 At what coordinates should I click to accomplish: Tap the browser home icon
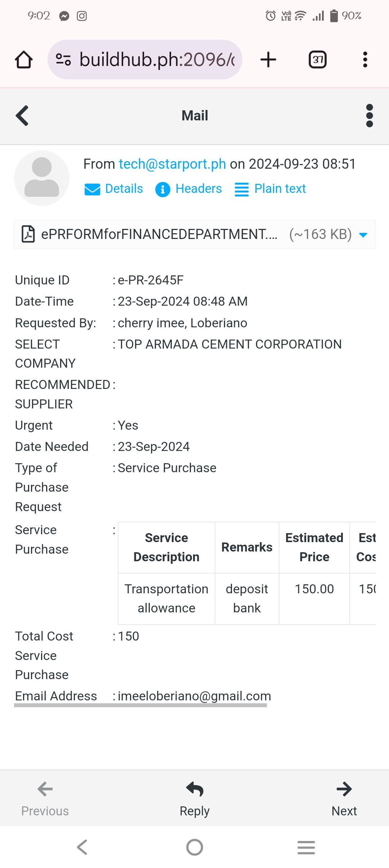(x=24, y=59)
